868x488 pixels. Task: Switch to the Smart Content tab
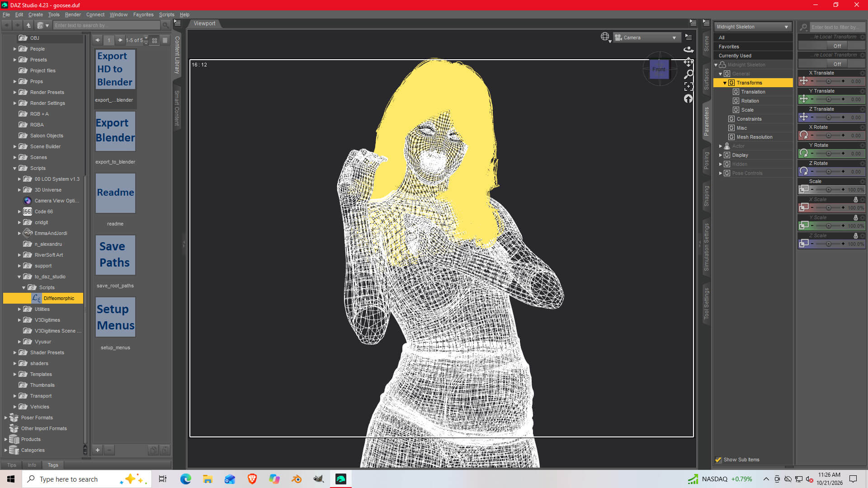pyautogui.click(x=177, y=108)
